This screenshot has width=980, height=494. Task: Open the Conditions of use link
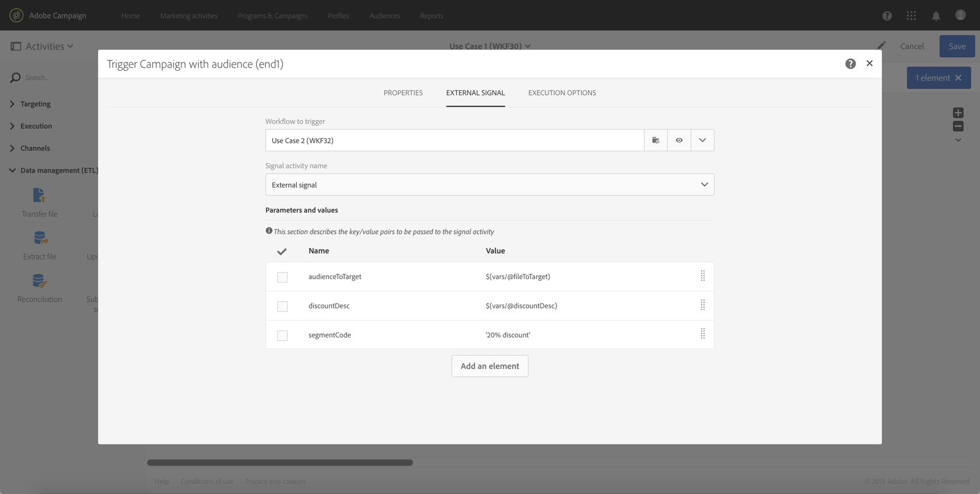point(207,482)
